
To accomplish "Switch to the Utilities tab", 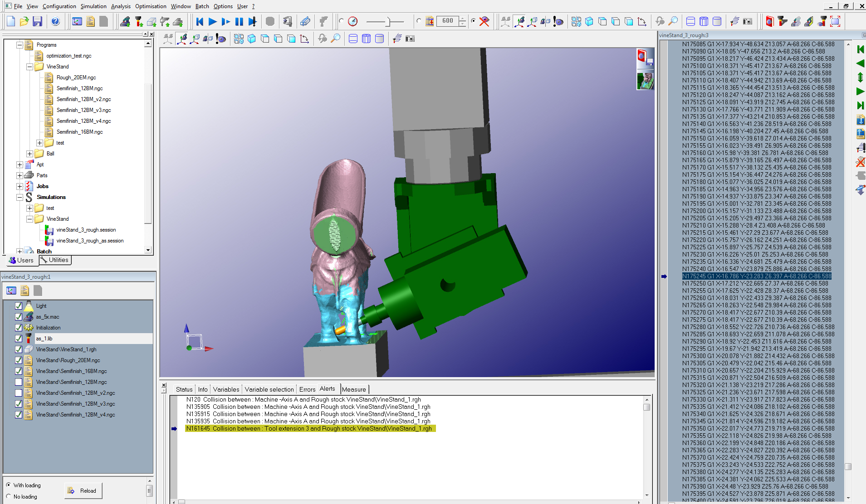I will tap(55, 260).
